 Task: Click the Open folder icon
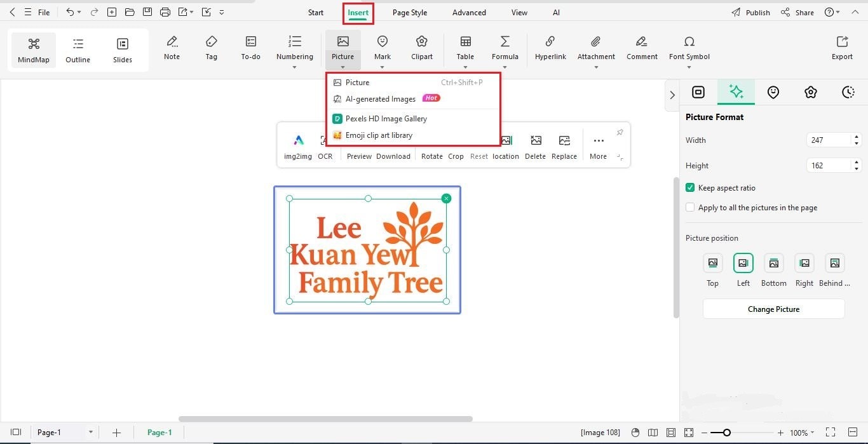point(130,12)
